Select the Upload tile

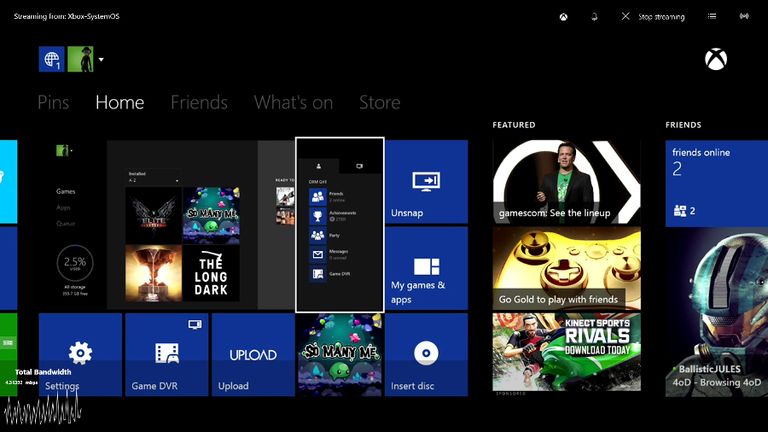point(253,355)
